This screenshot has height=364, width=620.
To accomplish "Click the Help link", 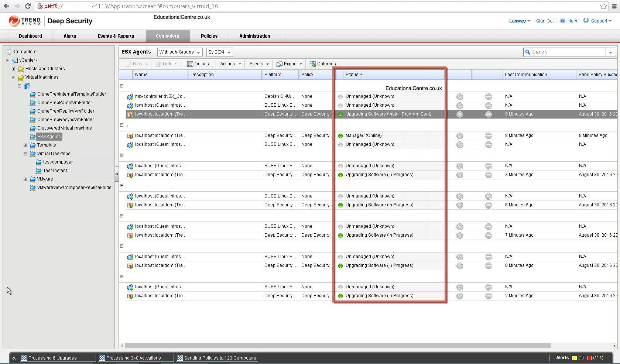I will tap(572, 21).
